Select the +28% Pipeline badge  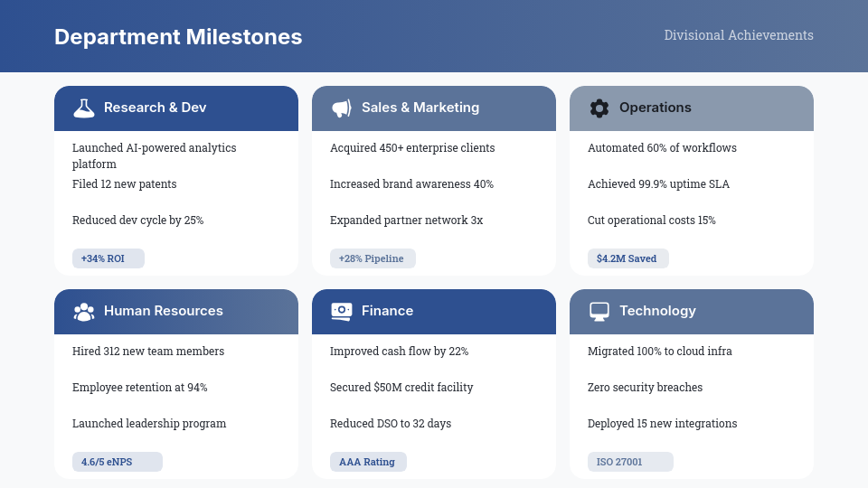(x=372, y=258)
